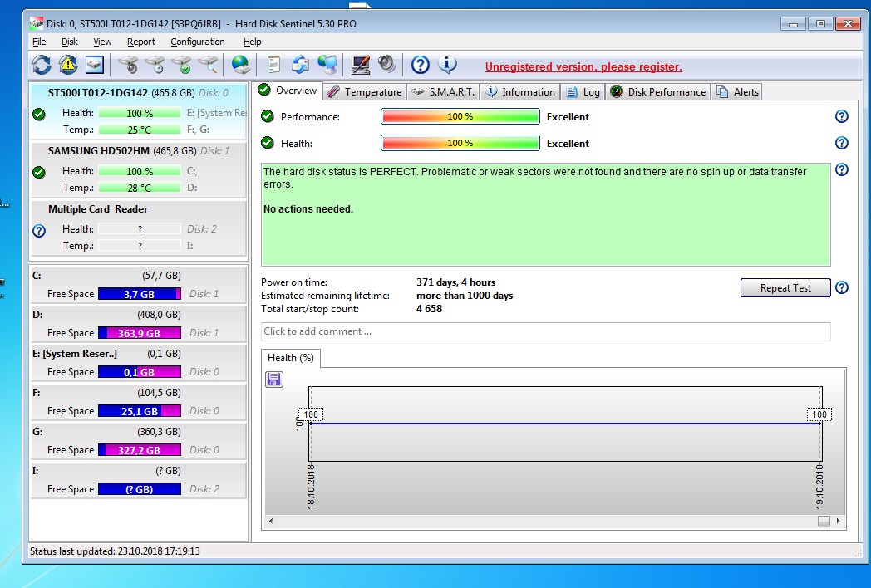The height and width of the screenshot is (588, 871).
Task: Click the magnifier disk icon in toolbar
Action: pos(208,64)
